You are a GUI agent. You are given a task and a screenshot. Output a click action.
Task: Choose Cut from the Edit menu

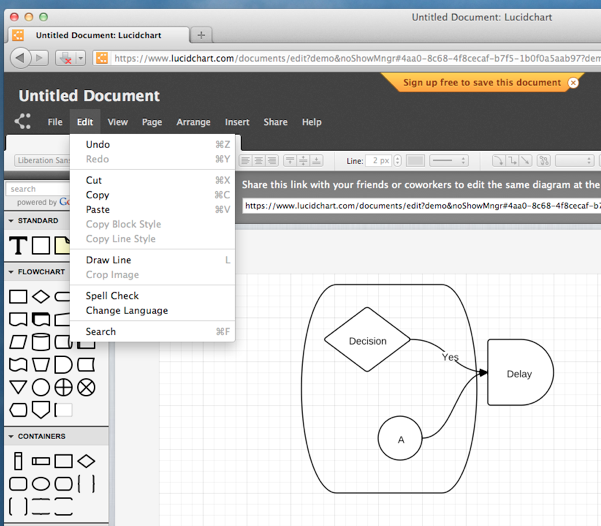[x=153, y=180]
